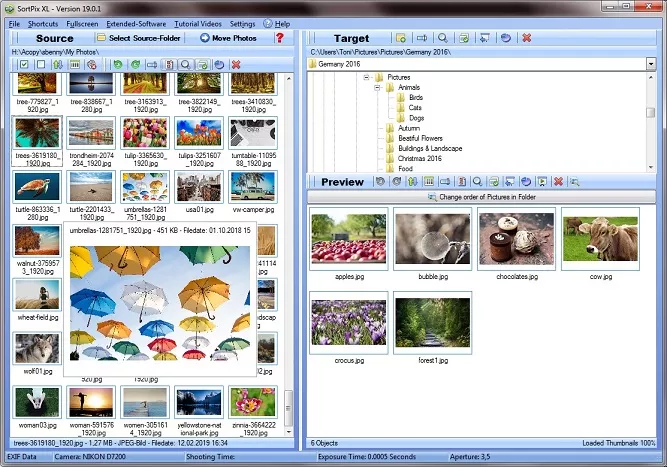Screen dimensions: 667x467
Task: Collapse the Animals folder tree node
Action: tap(378, 87)
